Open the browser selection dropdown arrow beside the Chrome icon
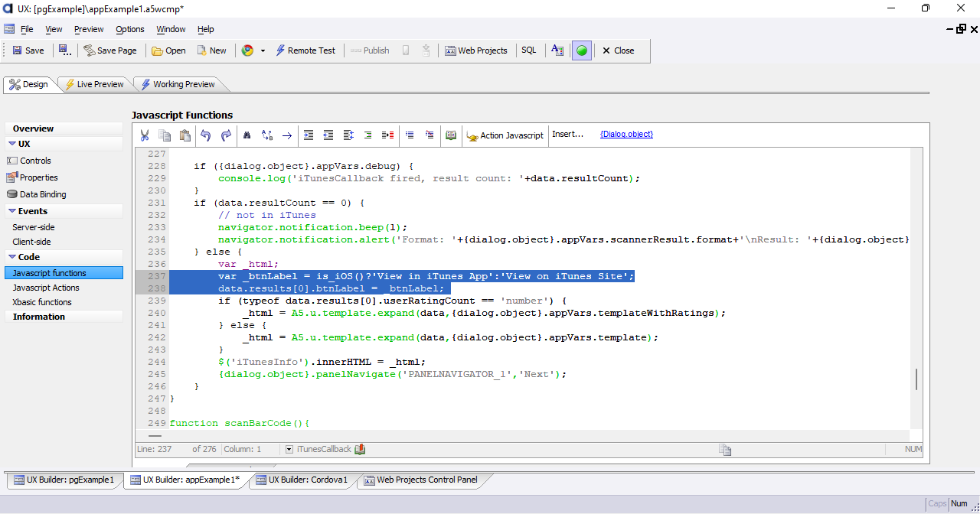The image size is (980, 514). click(x=263, y=50)
